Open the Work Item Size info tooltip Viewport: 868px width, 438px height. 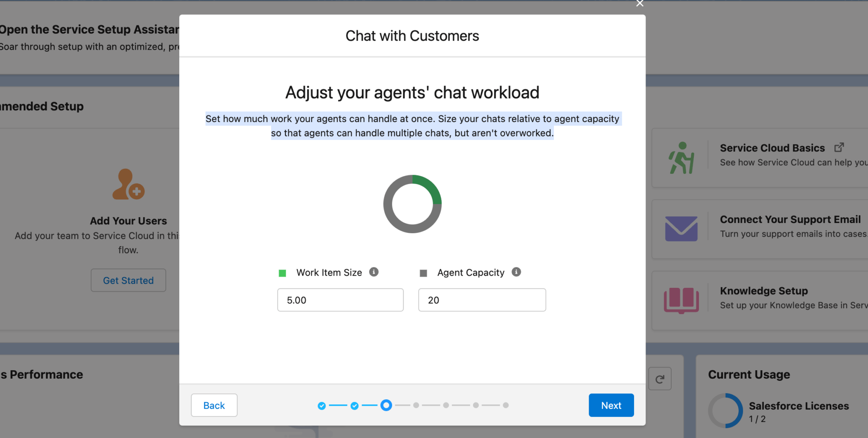(x=373, y=272)
